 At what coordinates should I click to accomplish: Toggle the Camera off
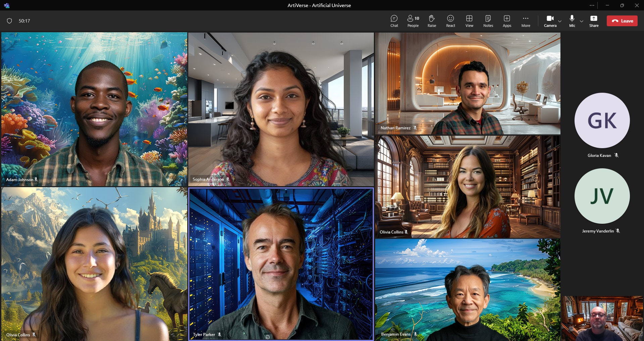coord(550,21)
